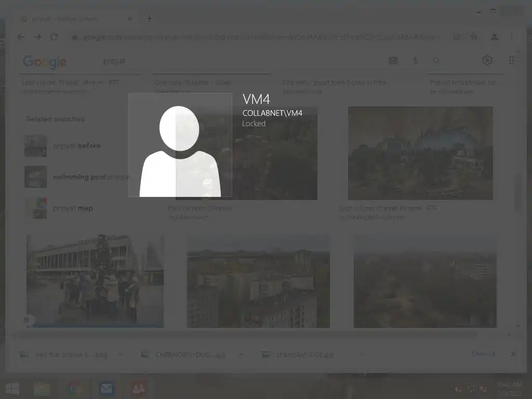Click the google.com address bar

point(260,37)
